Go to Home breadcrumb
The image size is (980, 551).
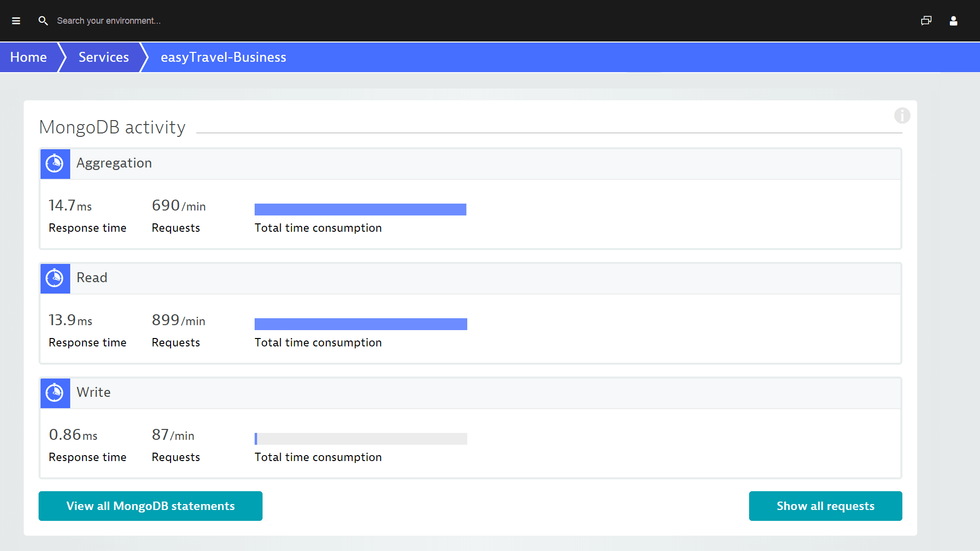29,57
